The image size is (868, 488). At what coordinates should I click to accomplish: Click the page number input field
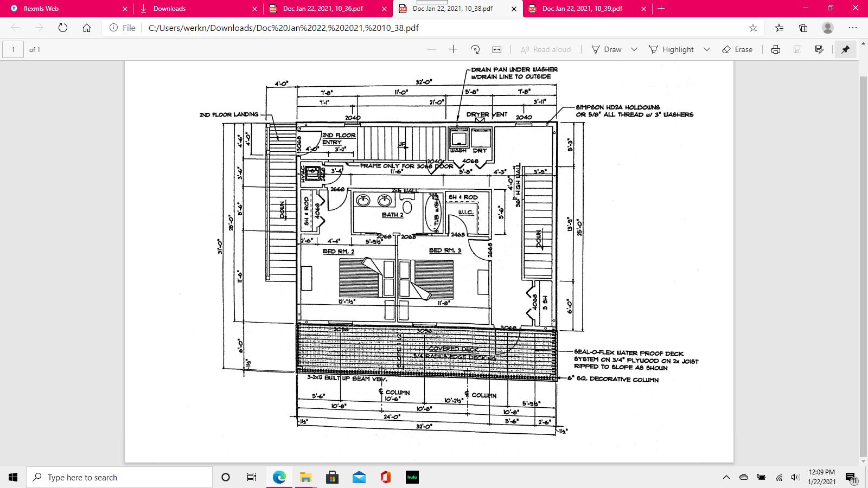click(x=13, y=49)
